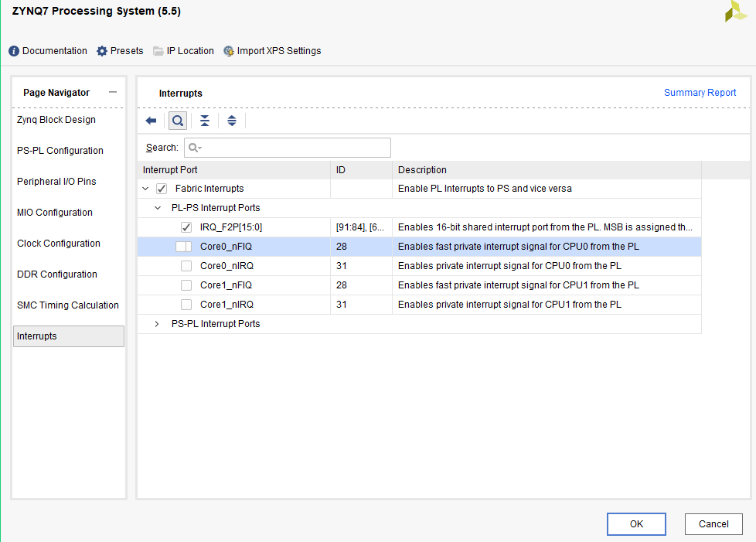Click the Description column header
Viewport: 756px width, 542px height.
[x=547, y=170]
